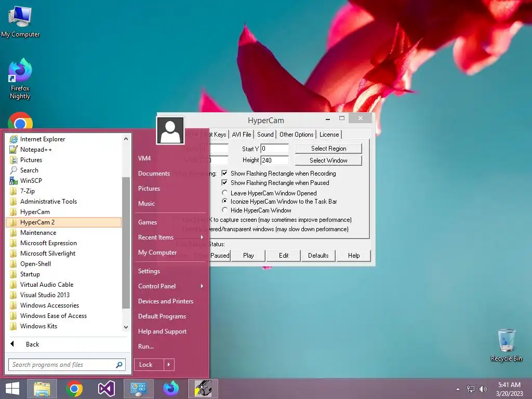This screenshot has height=399, width=532.
Task: Expand the HyperCam folder
Action: coord(64,212)
